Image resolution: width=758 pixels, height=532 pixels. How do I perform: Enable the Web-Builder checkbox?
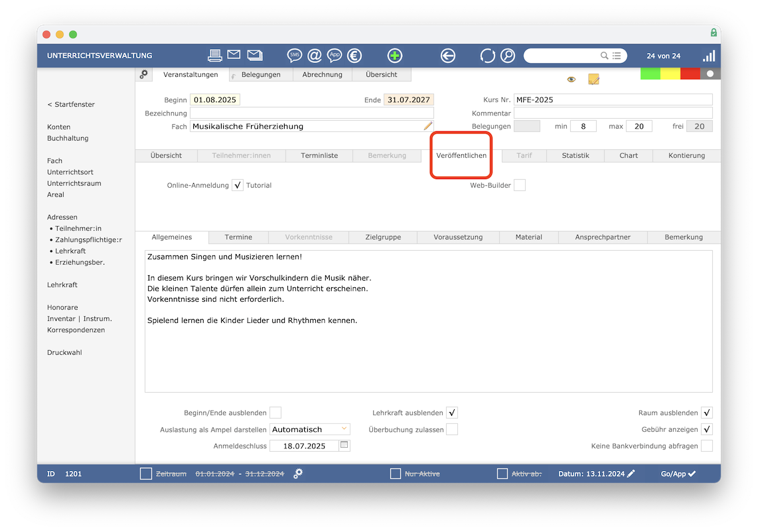(x=520, y=185)
